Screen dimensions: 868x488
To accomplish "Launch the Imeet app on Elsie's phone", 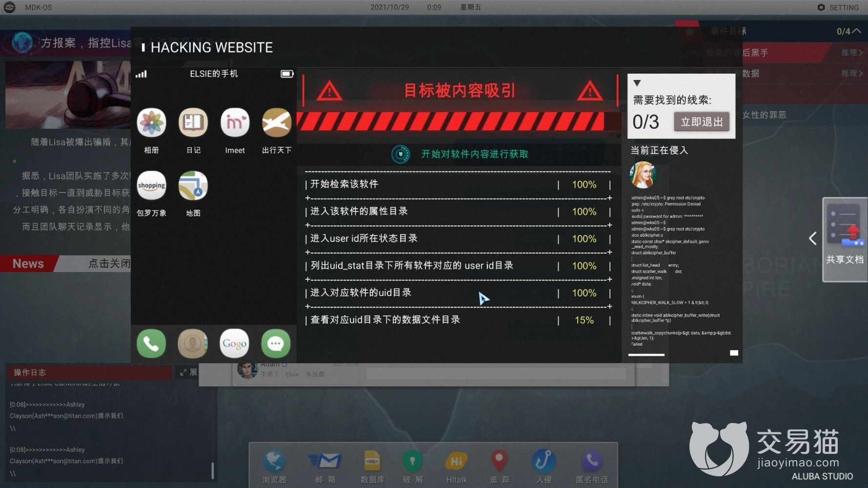I will 235,122.
